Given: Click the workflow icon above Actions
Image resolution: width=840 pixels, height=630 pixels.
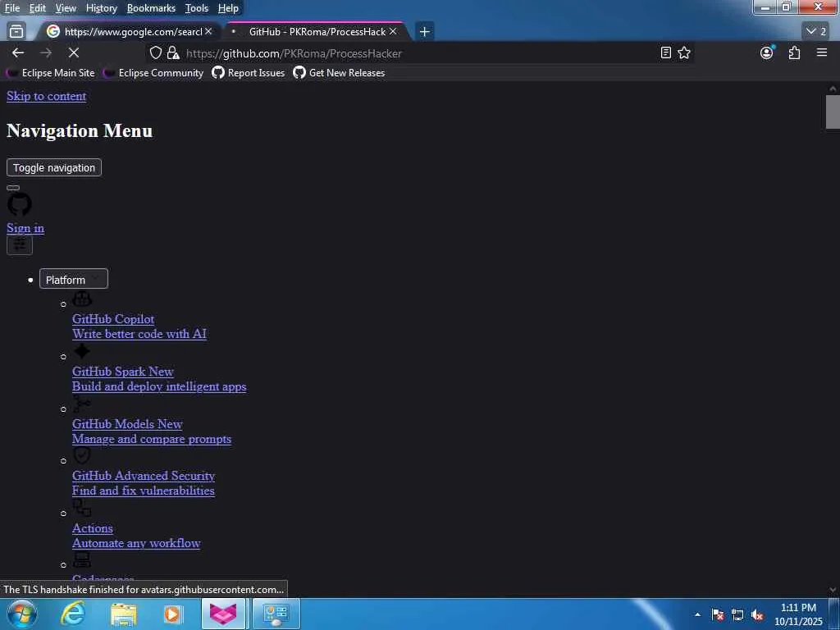Looking at the screenshot, I should tap(82, 508).
